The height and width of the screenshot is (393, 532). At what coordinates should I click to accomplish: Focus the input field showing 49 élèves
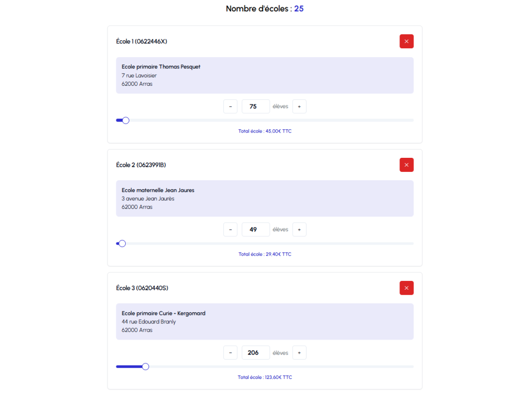256,229
